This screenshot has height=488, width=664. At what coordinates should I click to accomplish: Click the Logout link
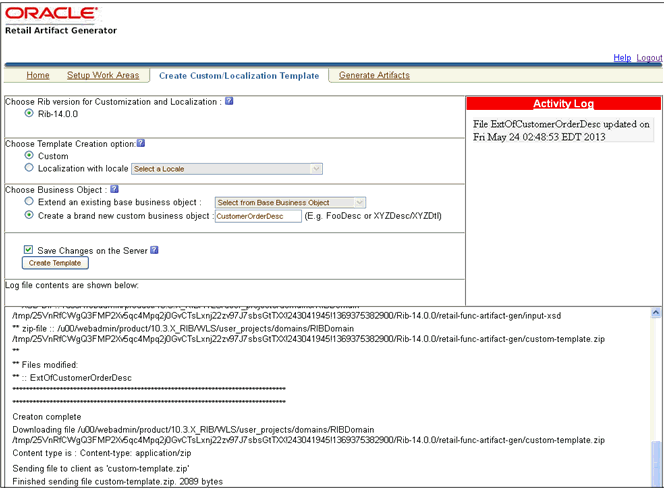coord(649,58)
